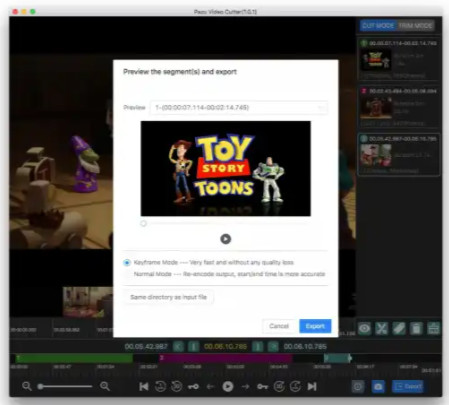Click main Play button in bottom bar
This screenshot has height=405, width=449.
pyautogui.click(x=228, y=386)
